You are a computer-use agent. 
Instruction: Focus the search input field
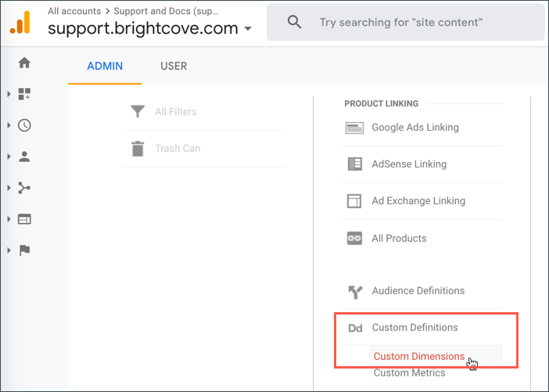405,22
